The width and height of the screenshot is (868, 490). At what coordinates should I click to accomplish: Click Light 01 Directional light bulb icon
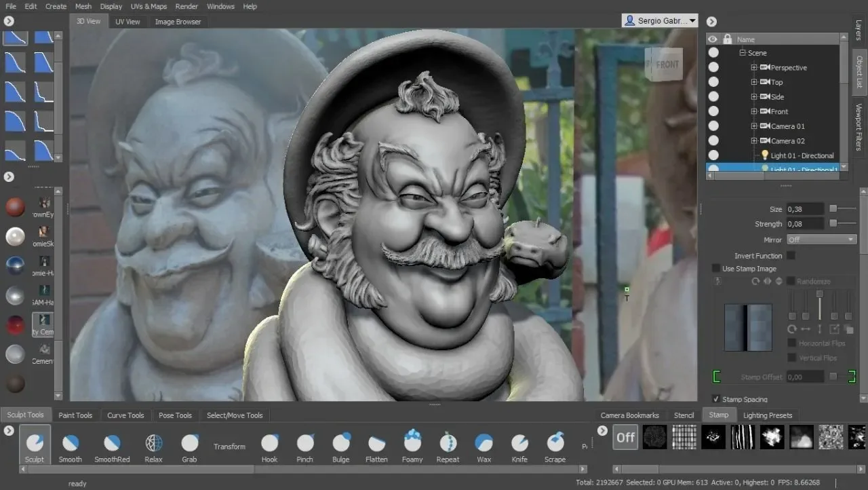(765, 155)
